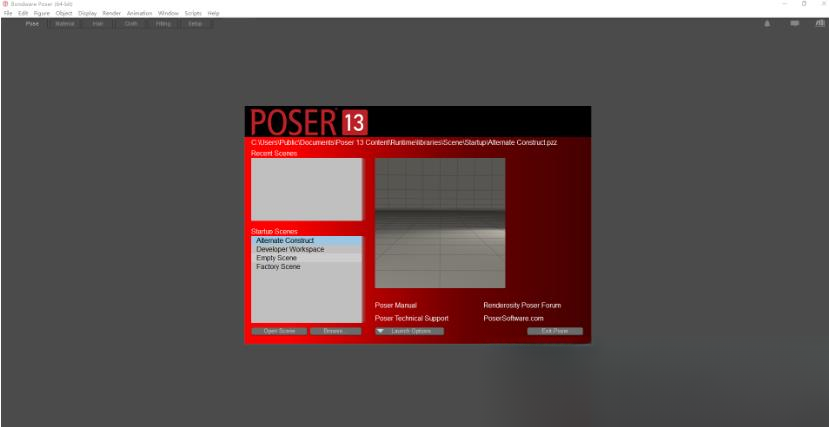The width and height of the screenshot is (829, 427).
Task: Open the Animation menu
Action: tap(139, 13)
